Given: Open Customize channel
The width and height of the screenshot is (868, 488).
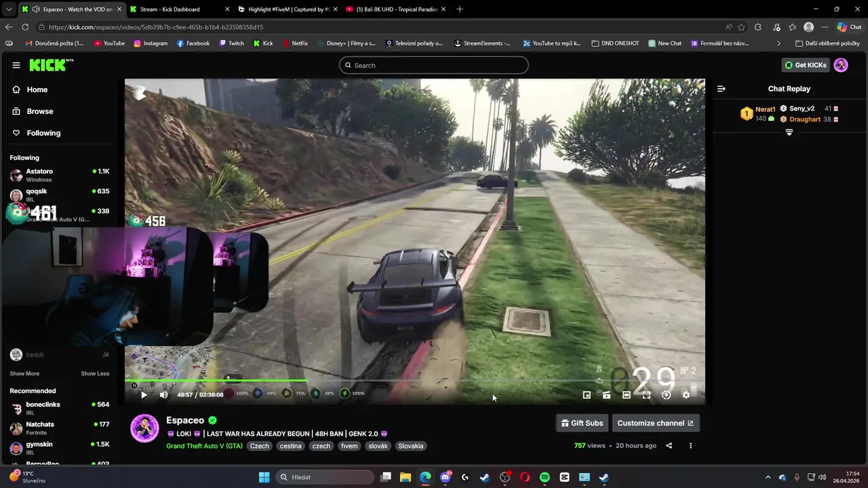Looking at the screenshot, I should pyautogui.click(x=655, y=423).
